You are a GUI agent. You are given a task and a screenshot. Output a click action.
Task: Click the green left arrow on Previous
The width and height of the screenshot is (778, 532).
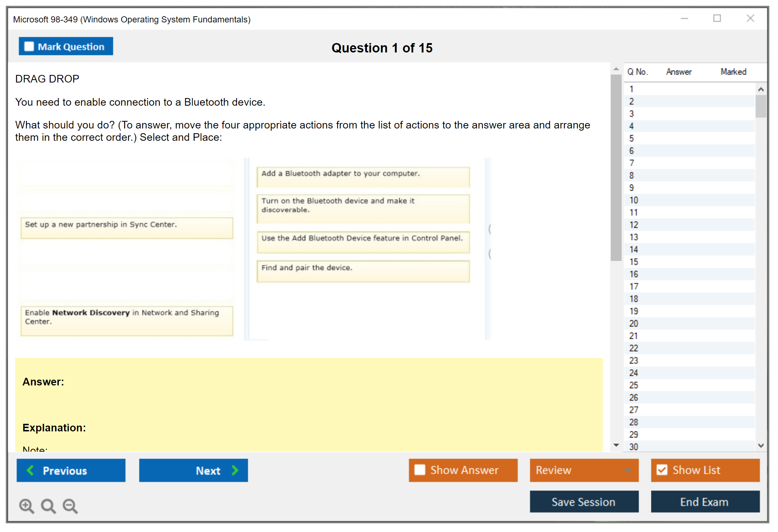(30, 470)
